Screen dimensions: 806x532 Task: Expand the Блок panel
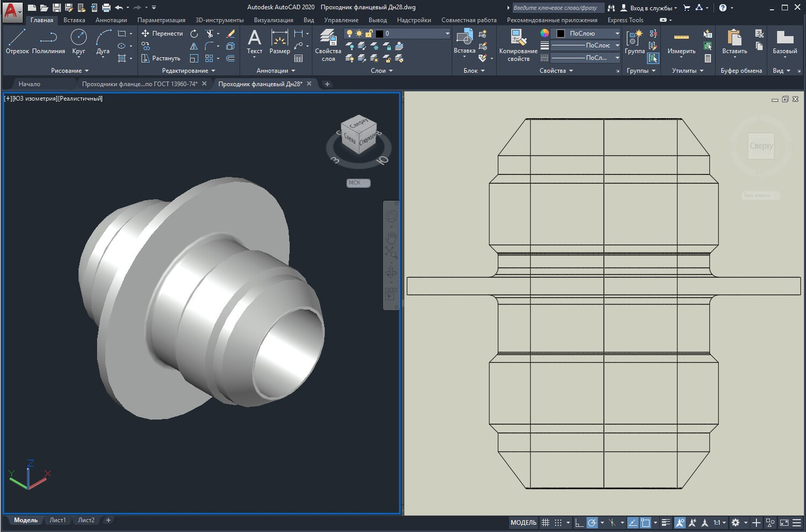[474, 70]
